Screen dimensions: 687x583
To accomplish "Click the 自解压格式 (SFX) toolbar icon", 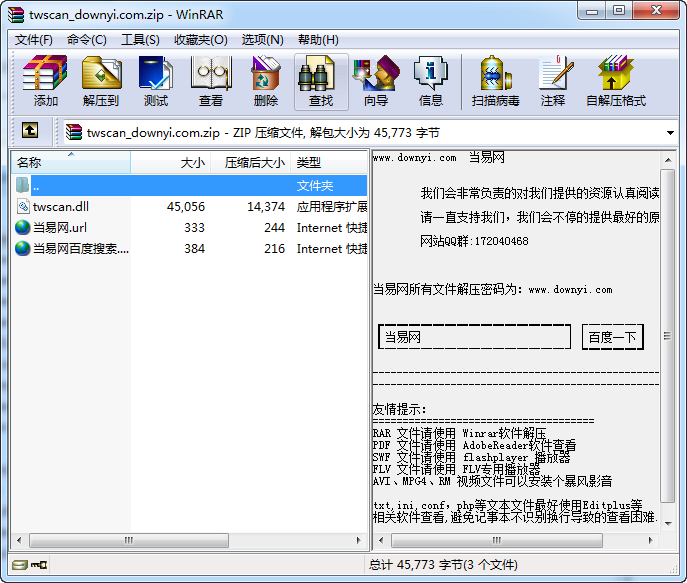I will pyautogui.click(x=616, y=73).
